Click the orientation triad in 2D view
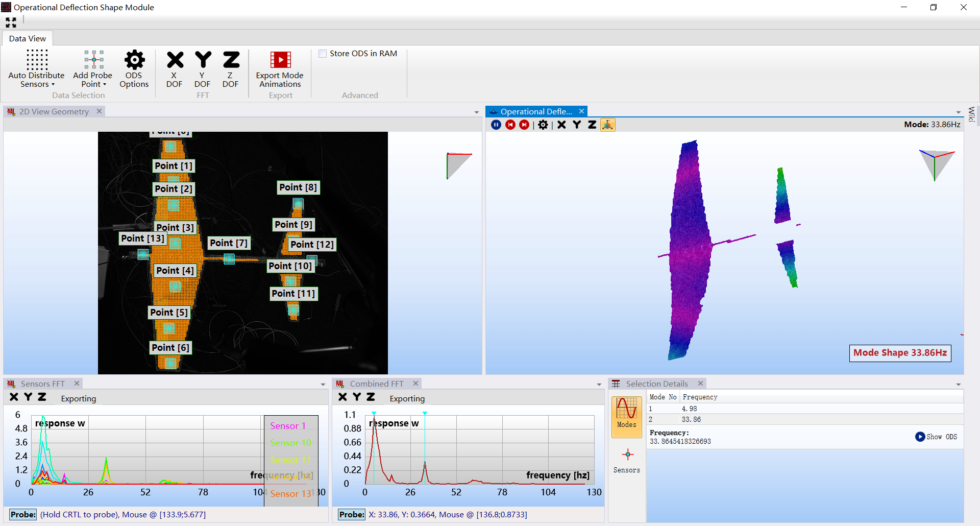980x526 pixels. click(x=459, y=166)
